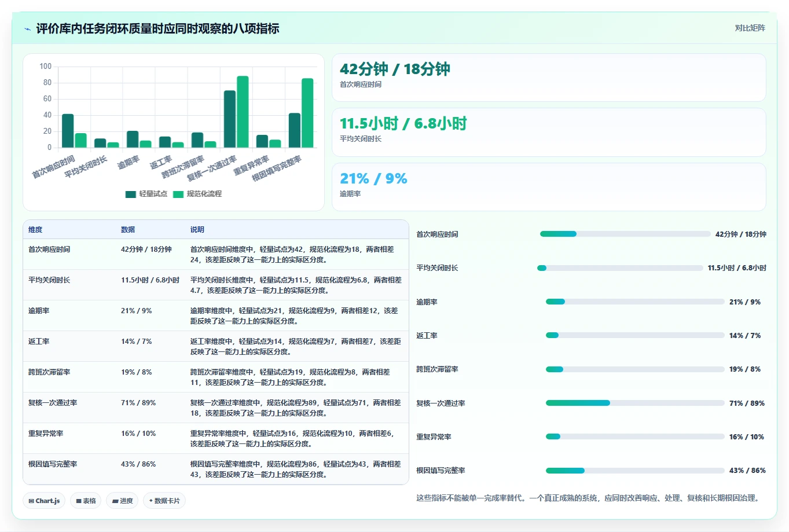Click the 16% / 10% table cell
Viewport: 789px width, 532px height.
(138, 434)
